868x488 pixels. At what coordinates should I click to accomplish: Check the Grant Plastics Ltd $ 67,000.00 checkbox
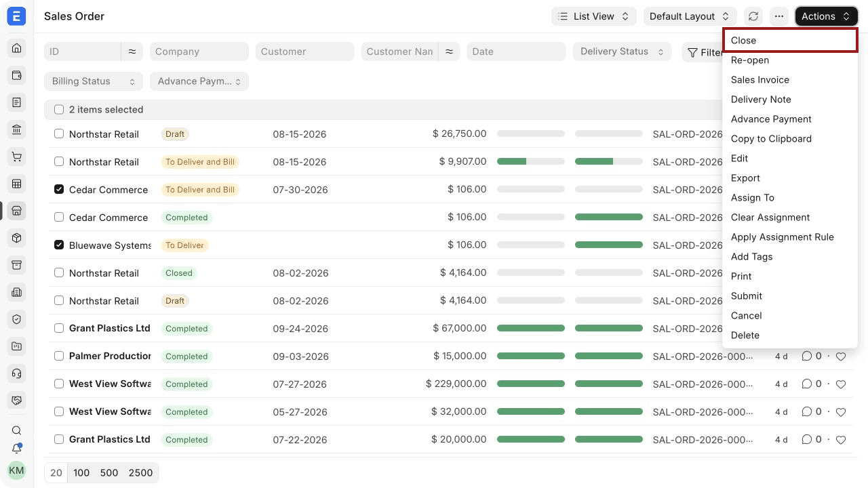coord(59,329)
